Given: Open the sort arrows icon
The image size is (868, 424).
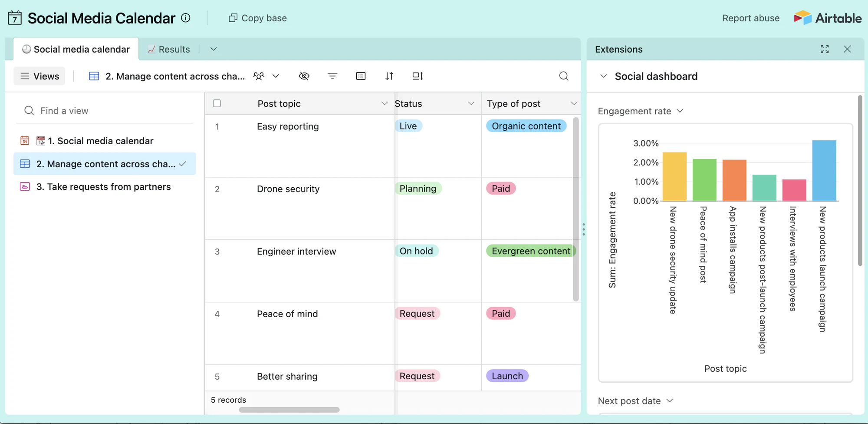Looking at the screenshot, I should tap(389, 76).
